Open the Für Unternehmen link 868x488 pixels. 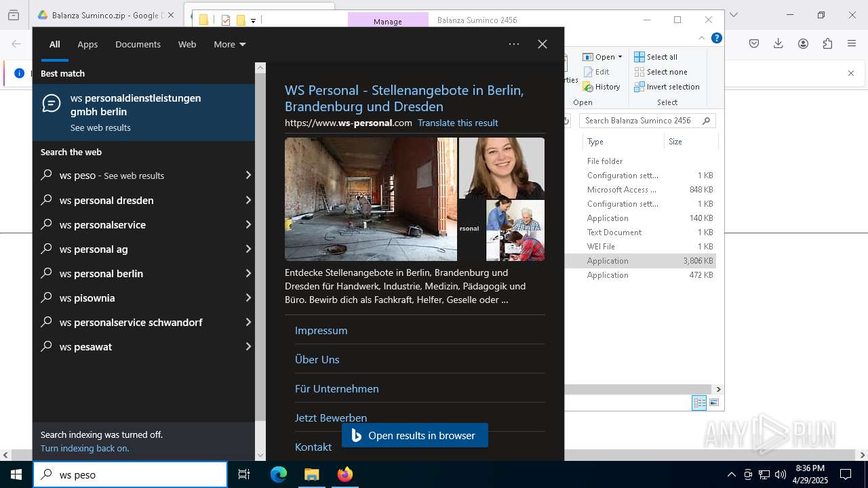point(336,388)
